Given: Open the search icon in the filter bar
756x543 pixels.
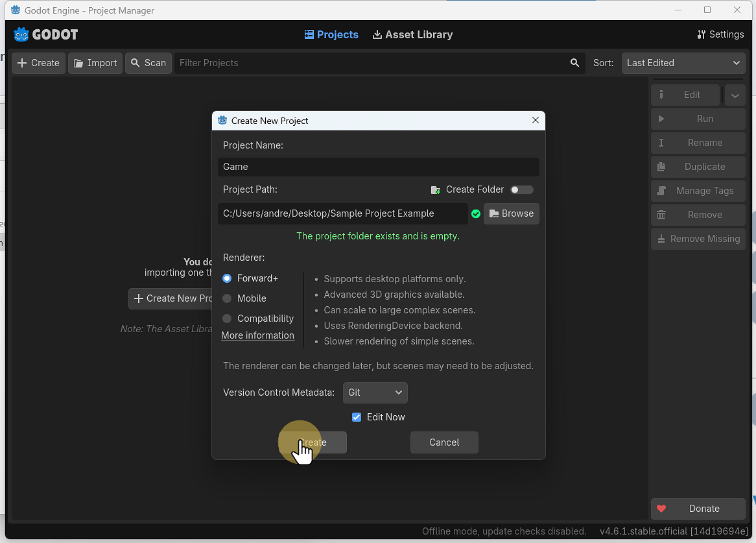Looking at the screenshot, I should pos(574,63).
